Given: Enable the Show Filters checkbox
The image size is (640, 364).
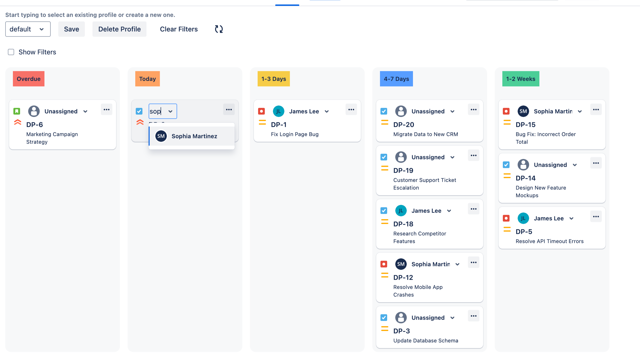Looking at the screenshot, I should (x=11, y=52).
